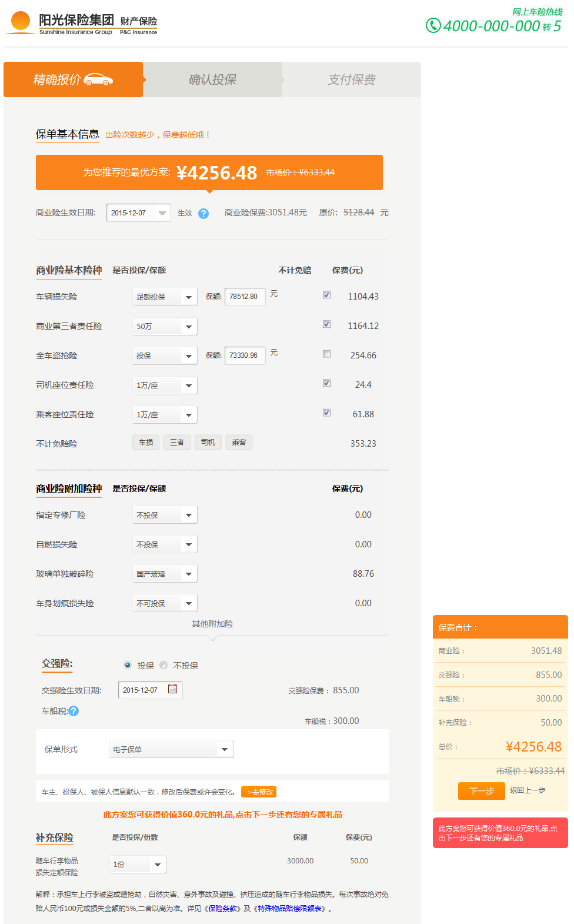Toggle deductible waiver for vehicle damage insurance
The height and width of the screenshot is (924, 574).
tap(326, 295)
